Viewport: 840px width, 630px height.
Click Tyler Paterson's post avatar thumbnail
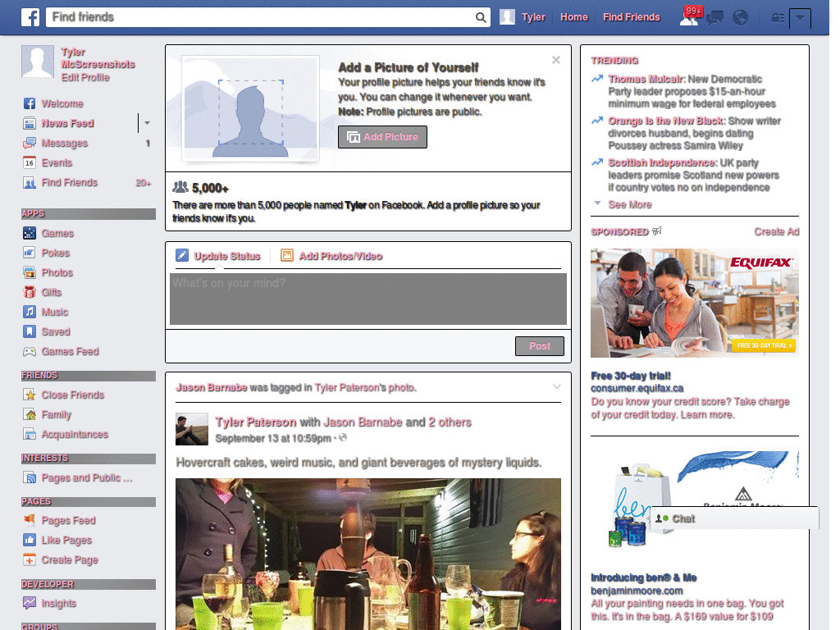pyautogui.click(x=192, y=429)
